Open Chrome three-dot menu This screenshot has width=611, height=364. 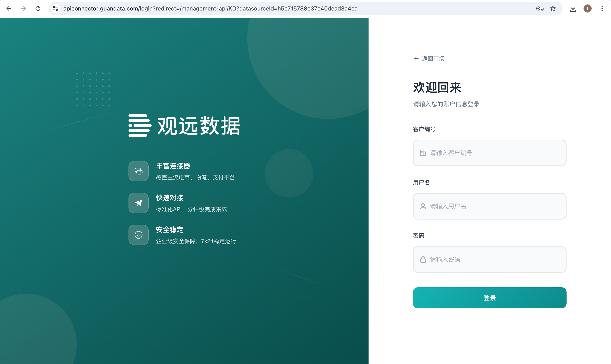click(x=602, y=9)
